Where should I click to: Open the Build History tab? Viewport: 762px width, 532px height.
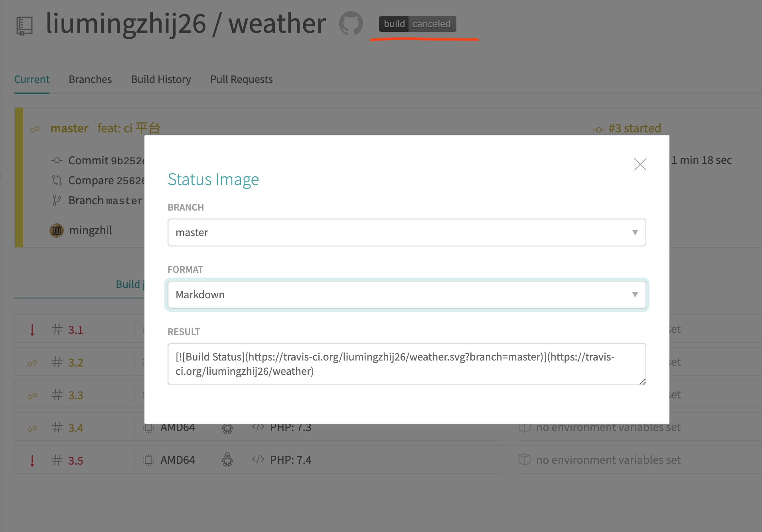point(161,79)
